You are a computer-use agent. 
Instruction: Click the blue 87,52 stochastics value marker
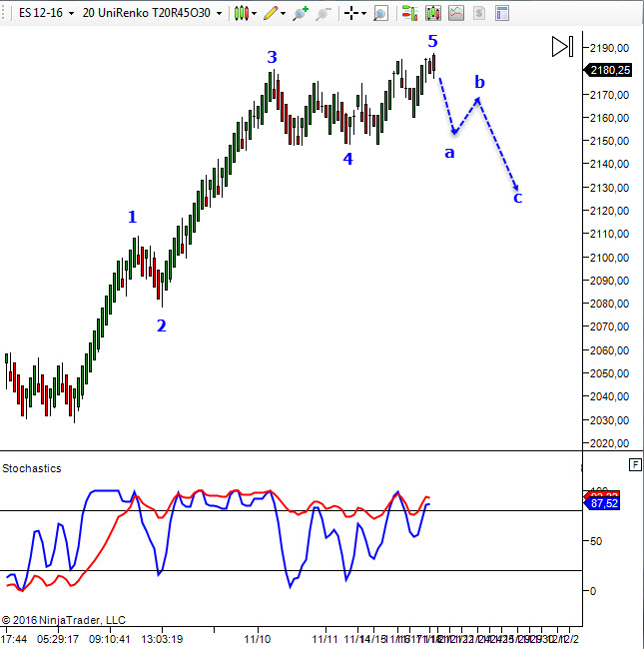(602, 503)
